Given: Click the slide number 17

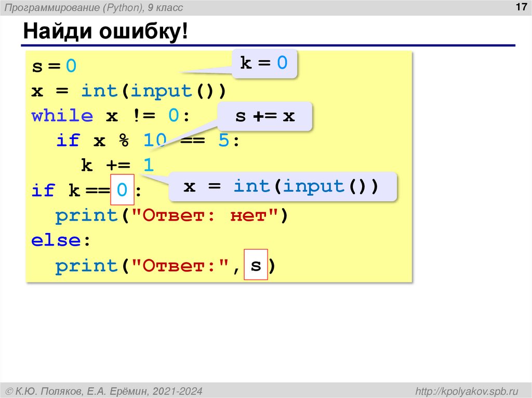Looking at the screenshot, I should point(521,7).
